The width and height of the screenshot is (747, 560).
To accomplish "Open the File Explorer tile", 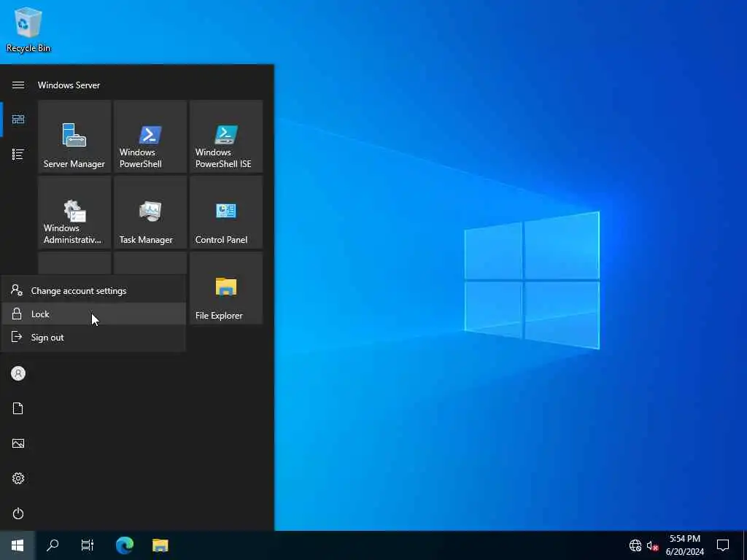I will pos(226,288).
